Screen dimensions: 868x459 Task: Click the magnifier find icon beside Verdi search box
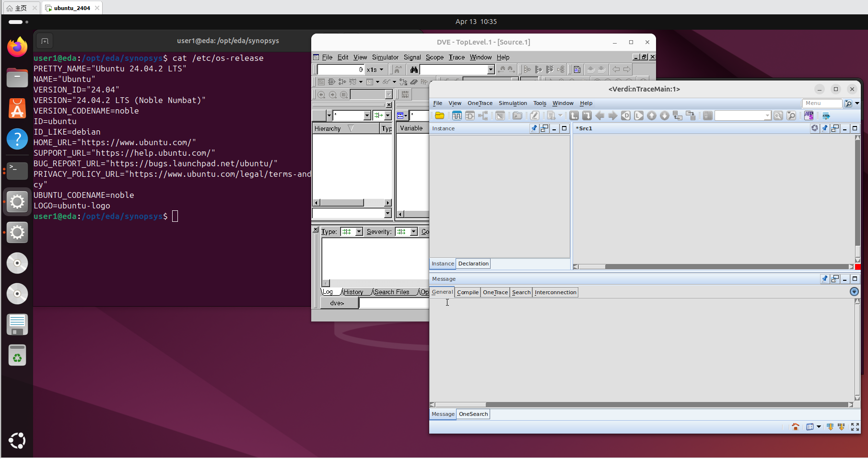[778, 115]
